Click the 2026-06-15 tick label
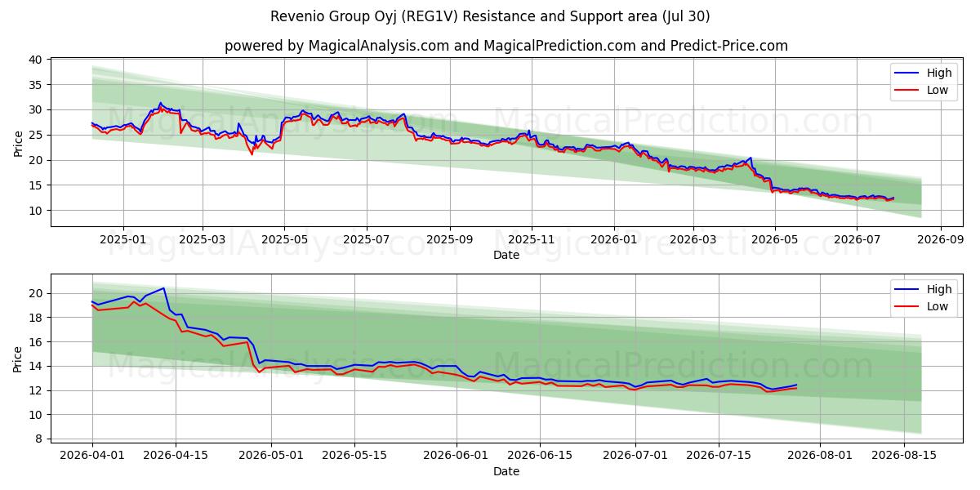Image resolution: width=980 pixels, height=490 pixels. pyautogui.click(x=539, y=457)
